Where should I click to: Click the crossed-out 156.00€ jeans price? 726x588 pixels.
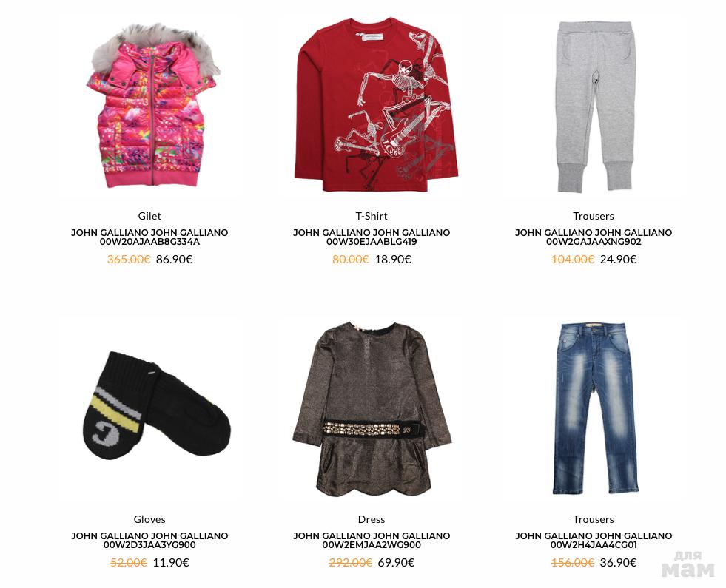[x=572, y=563]
